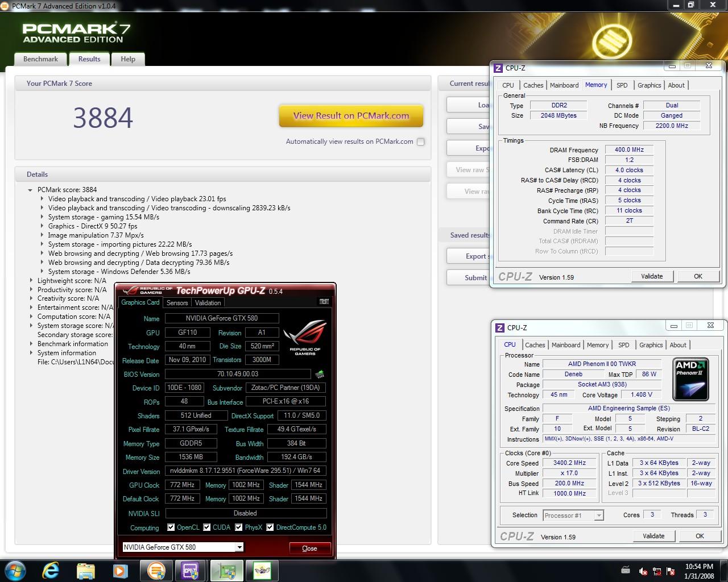This screenshot has height=582, width=728.
Task: Click the BIOS Version field 70.10.49.00.03
Action: [238, 374]
